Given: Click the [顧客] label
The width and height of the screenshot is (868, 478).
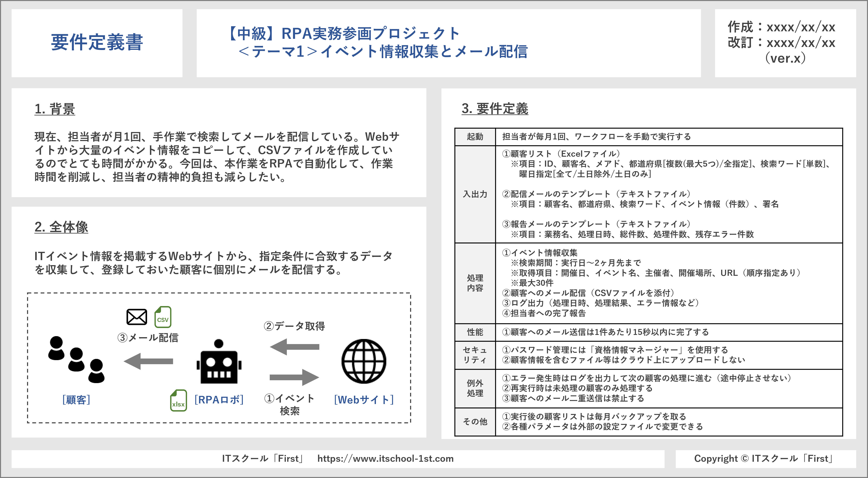Looking at the screenshot, I should point(76,400).
